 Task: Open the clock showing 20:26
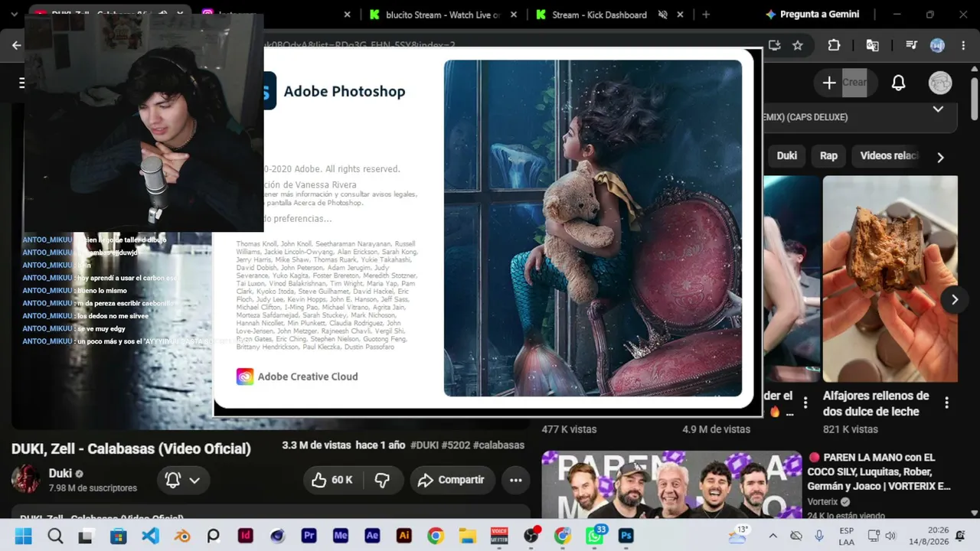[x=928, y=536]
